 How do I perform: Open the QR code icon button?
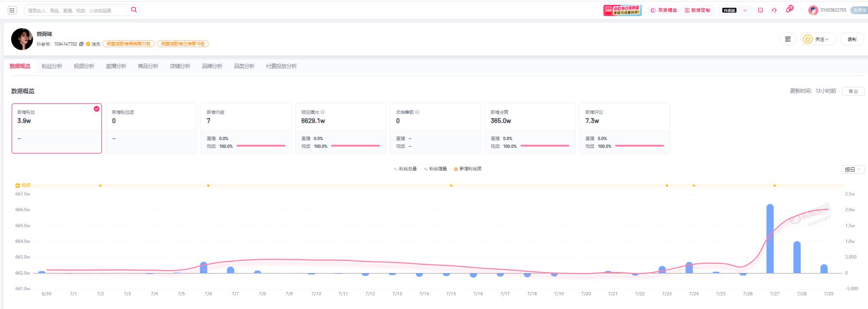(x=787, y=39)
